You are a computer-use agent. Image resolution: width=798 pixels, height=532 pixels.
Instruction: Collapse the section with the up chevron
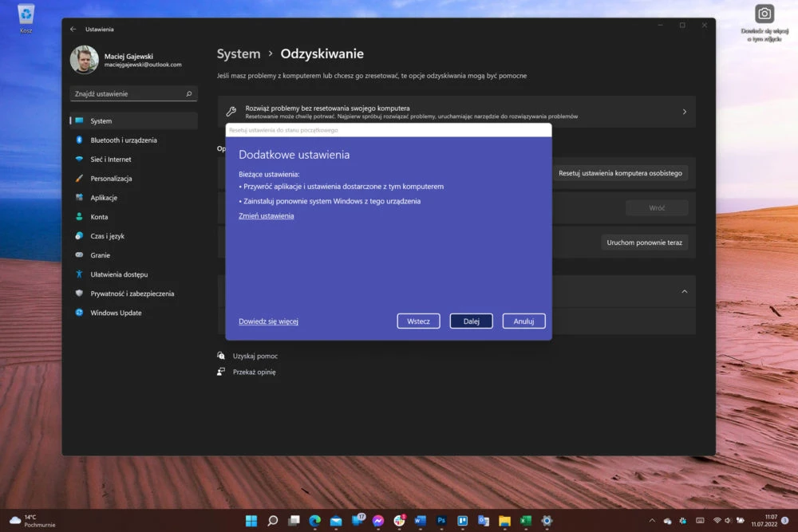pyautogui.click(x=685, y=291)
